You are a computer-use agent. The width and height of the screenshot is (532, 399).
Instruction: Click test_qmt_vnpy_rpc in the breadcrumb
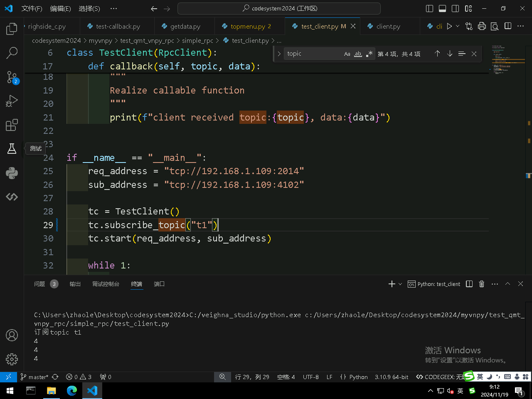point(147,40)
